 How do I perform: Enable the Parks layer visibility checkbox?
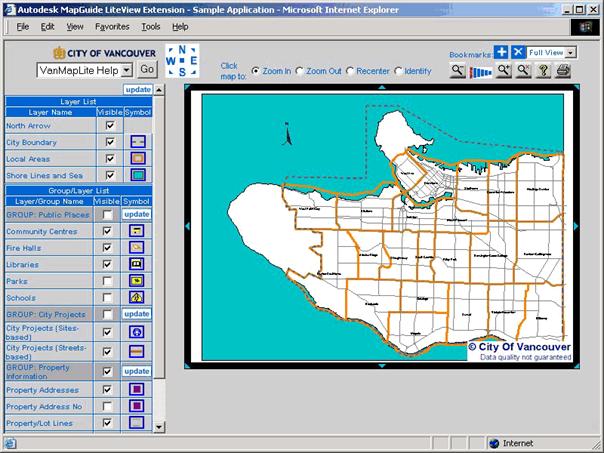[109, 281]
